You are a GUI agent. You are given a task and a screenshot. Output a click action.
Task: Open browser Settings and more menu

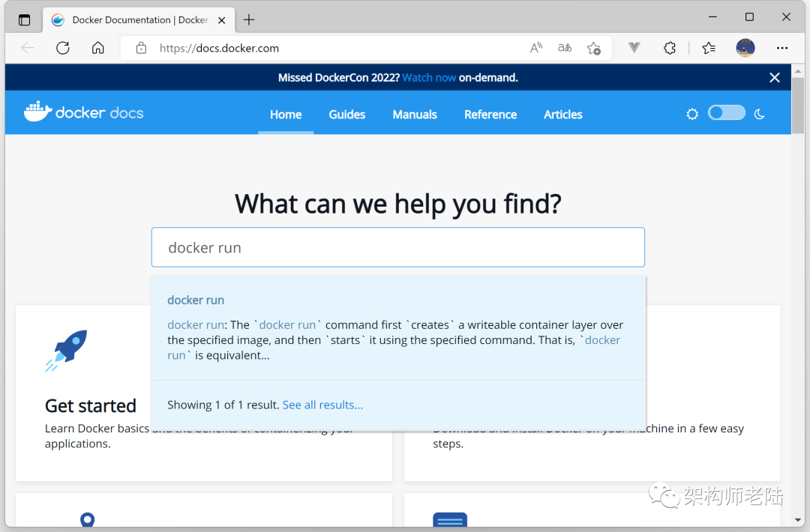pyautogui.click(x=782, y=48)
